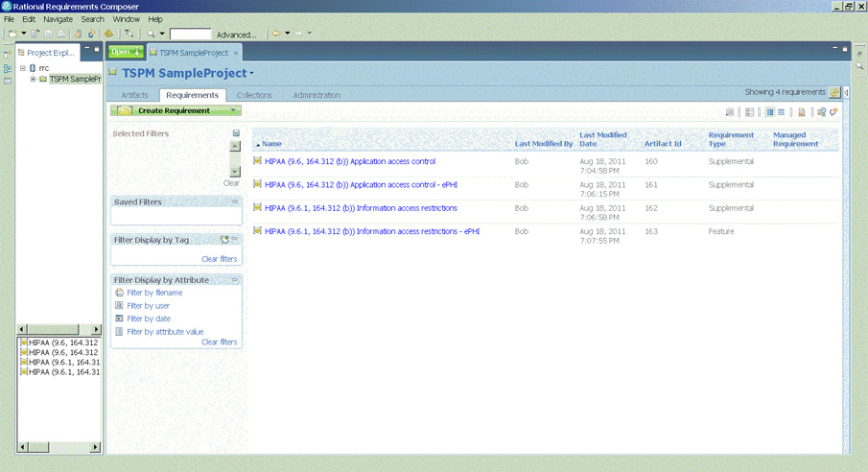Viewport: 868px width, 472px height.
Task: Open HIPAA Information access restrictions - ePHI
Action: 372,231
